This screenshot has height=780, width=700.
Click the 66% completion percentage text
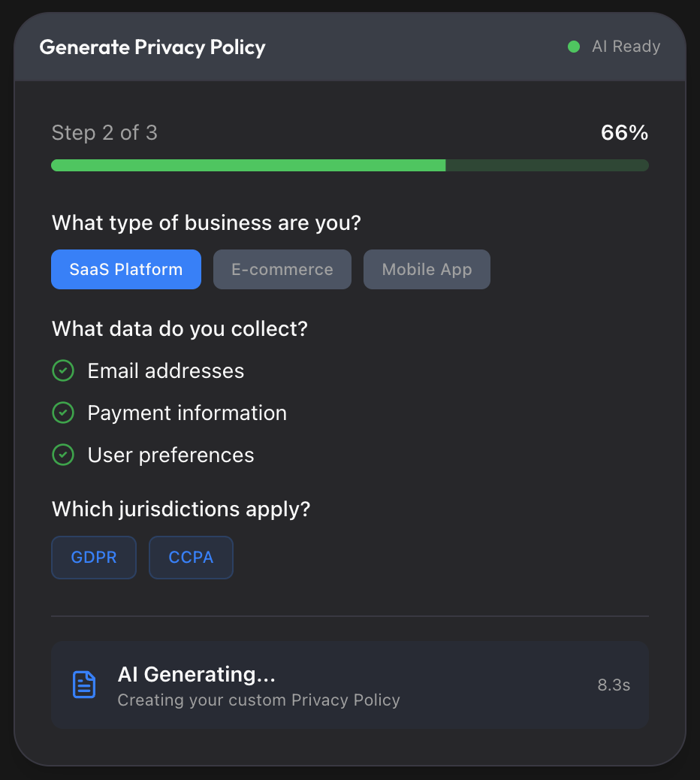click(624, 132)
